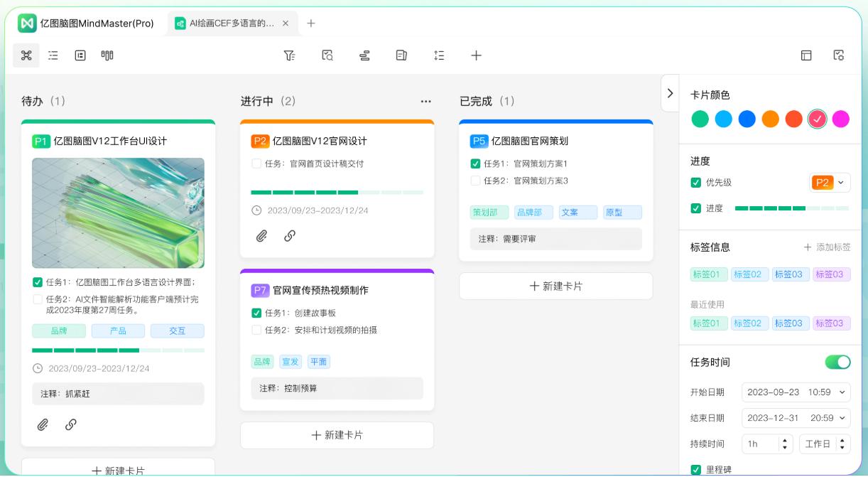Check 任务2:官网策划方案3 checkbox
868x477 pixels.
tap(475, 181)
